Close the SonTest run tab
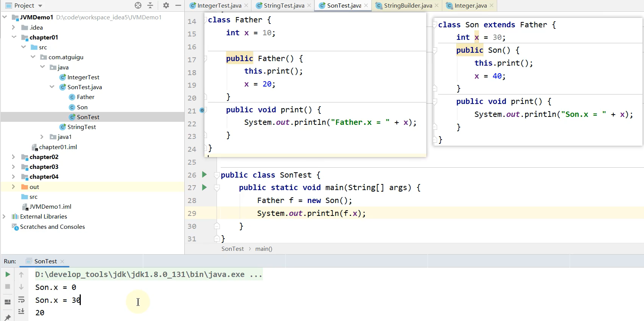The width and height of the screenshot is (644, 321). pos(62,261)
